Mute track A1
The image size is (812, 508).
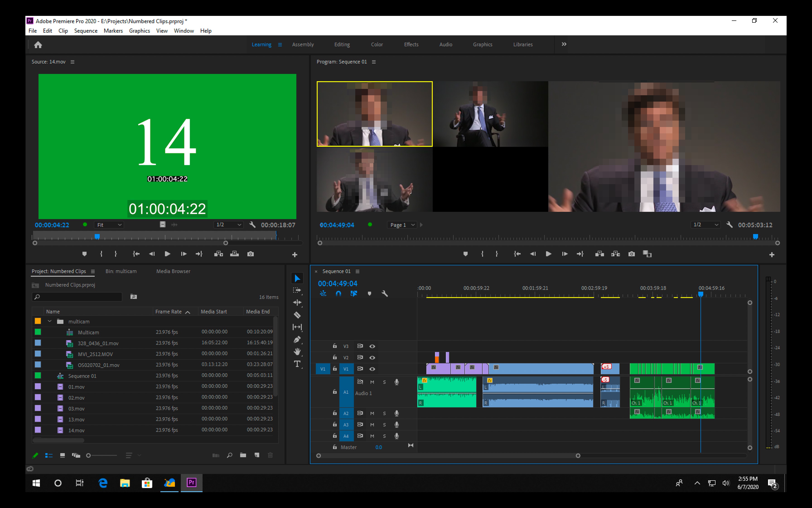372,382
